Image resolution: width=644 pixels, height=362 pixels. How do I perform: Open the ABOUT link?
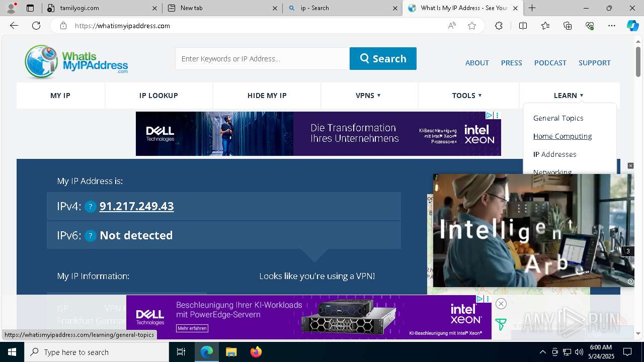477,63
